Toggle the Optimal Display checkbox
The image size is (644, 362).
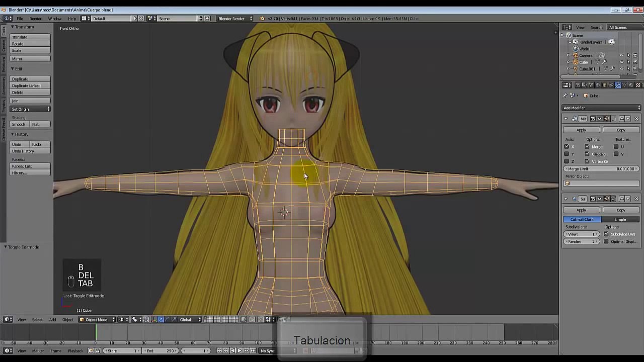606,241
